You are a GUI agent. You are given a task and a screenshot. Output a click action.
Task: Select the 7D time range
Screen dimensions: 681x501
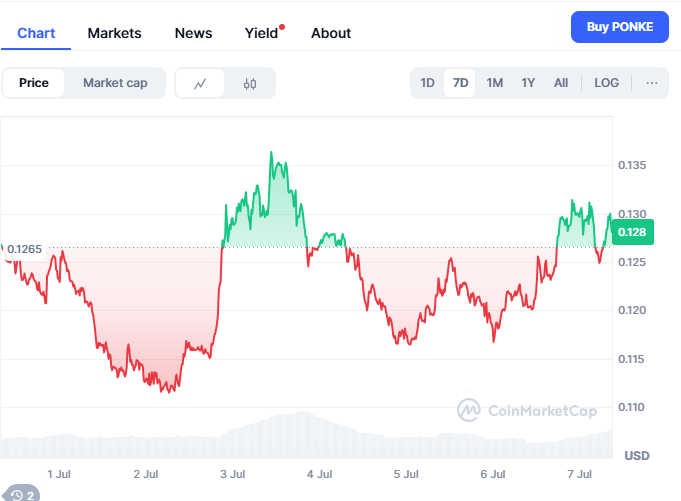[x=461, y=83]
